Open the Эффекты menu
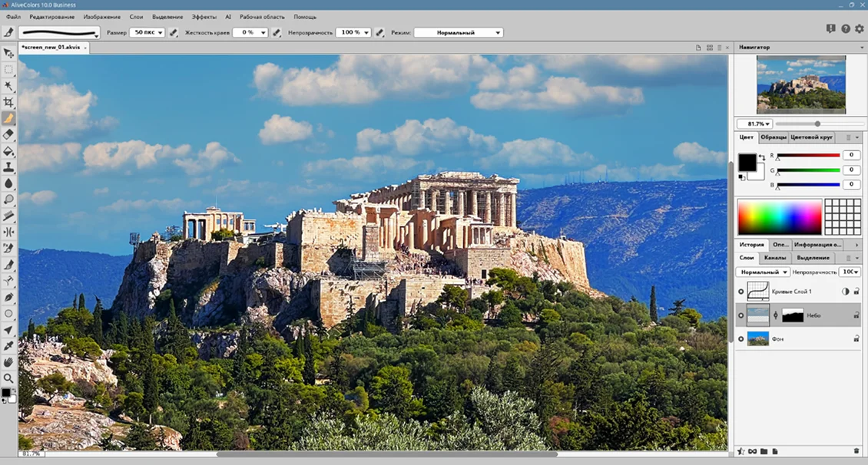The height and width of the screenshot is (465, 868). click(x=204, y=17)
